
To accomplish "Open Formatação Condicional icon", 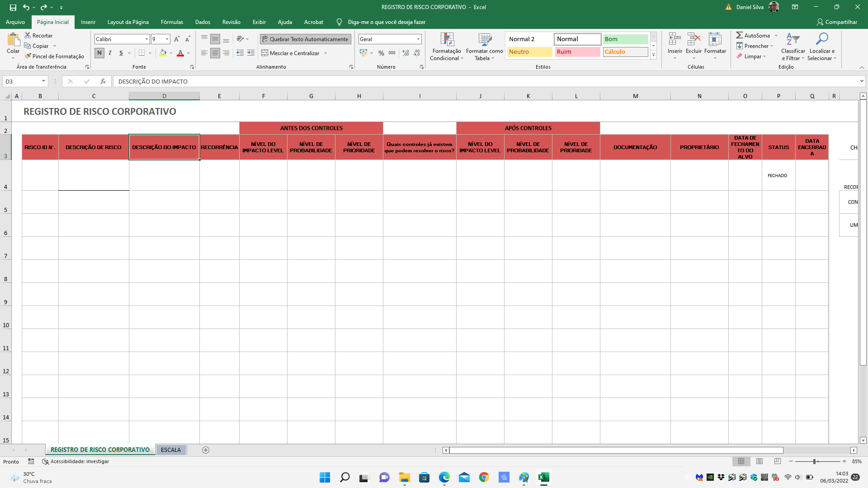I will pos(447,40).
